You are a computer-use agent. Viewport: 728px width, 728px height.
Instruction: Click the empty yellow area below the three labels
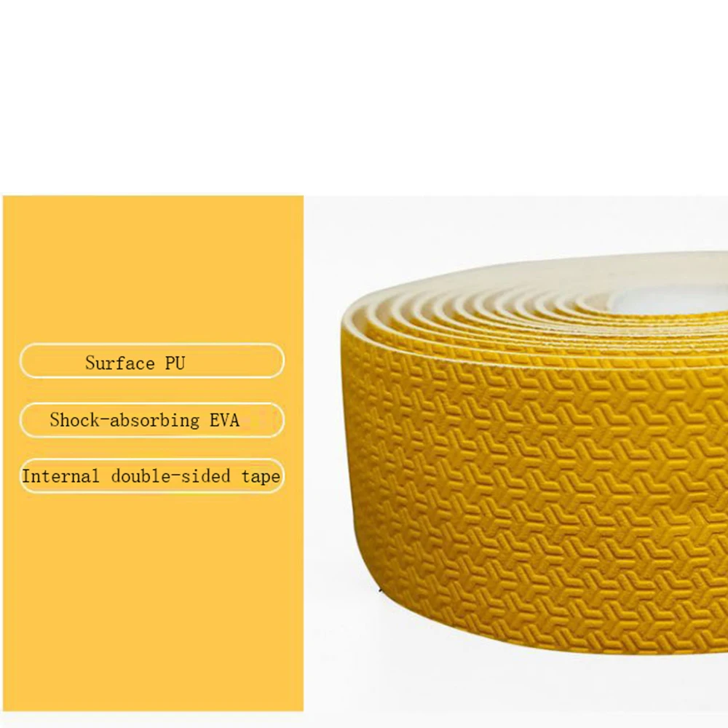(153, 604)
